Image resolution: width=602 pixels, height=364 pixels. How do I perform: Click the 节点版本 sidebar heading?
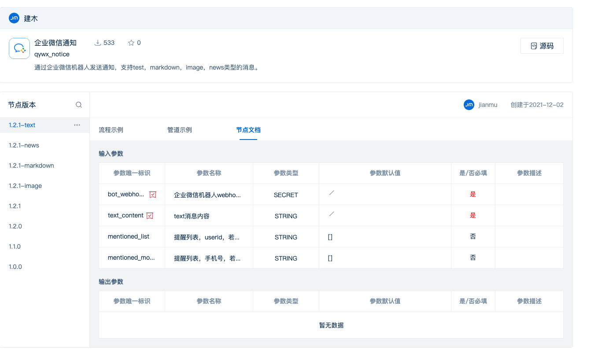coord(22,105)
